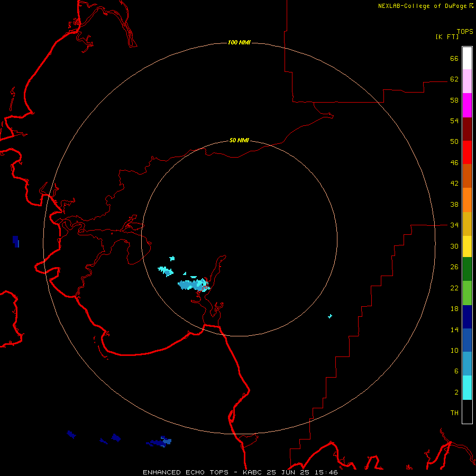Click the 14 legend value
This screenshot has width=476, height=476.
coord(454,329)
